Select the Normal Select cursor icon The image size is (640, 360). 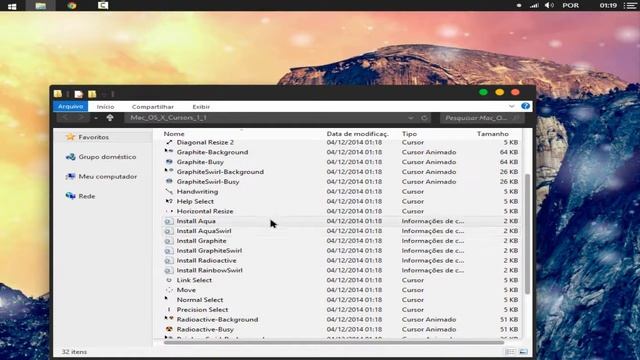[x=167, y=299]
